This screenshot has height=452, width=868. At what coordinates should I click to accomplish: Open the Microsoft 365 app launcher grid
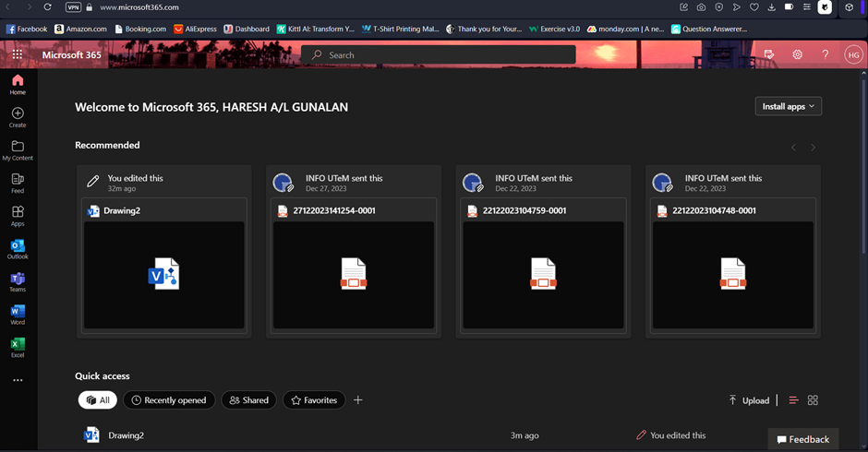pos(18,54)
